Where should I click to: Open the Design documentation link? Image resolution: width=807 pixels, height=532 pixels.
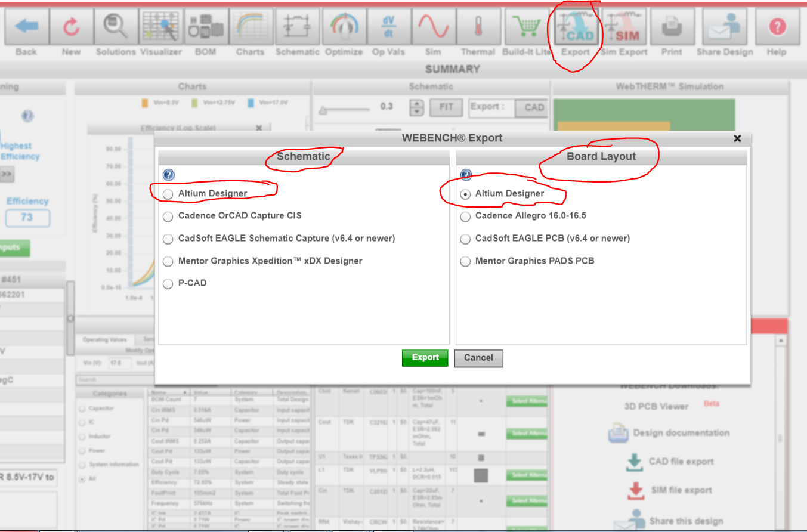pyautogui.click(x=681, y=433)
